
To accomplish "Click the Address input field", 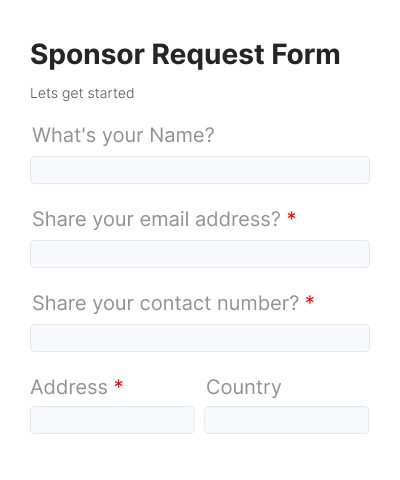I will tap(112, 420).
